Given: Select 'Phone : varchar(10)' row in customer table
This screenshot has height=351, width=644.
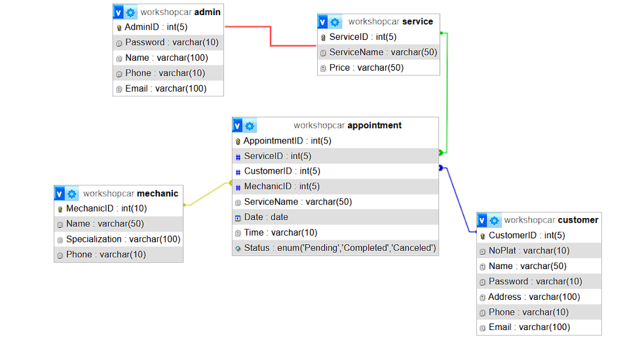Looking at the screenshot, I should pos(539,312).
